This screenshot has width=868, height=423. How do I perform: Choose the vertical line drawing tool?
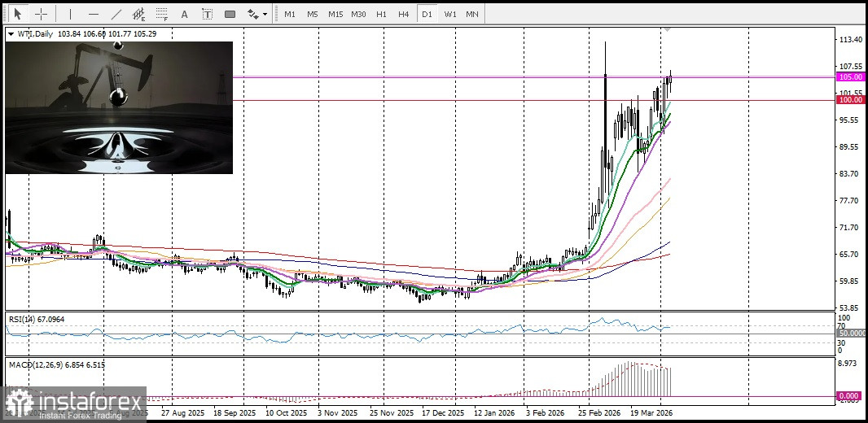(x=70, y=14)
